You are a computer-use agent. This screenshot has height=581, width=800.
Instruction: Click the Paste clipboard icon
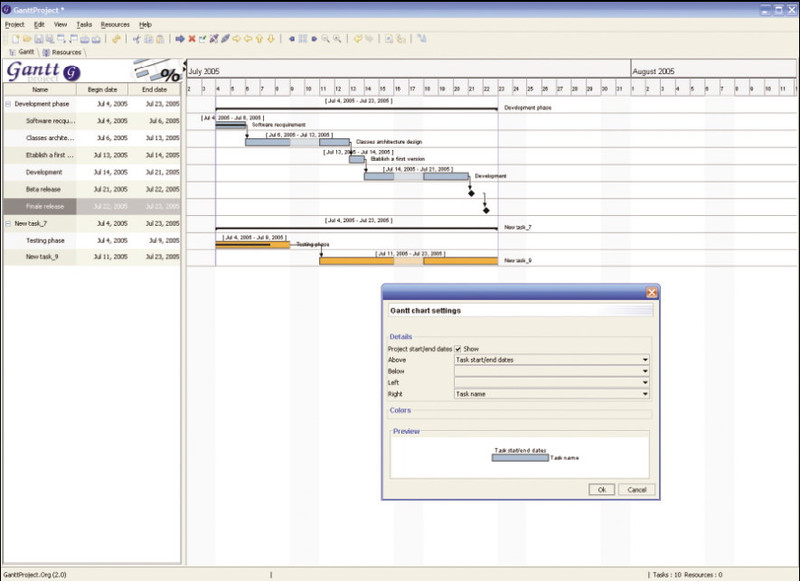click(x=160, y=39)
